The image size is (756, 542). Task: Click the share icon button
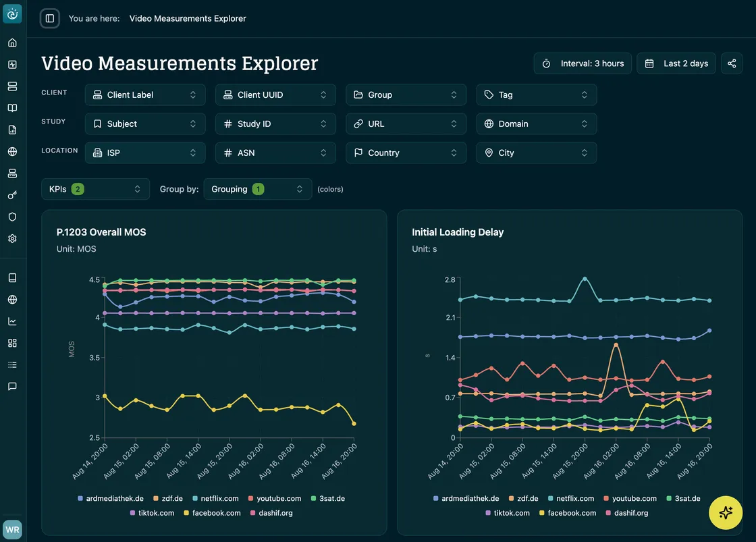[x=732, y=63]
